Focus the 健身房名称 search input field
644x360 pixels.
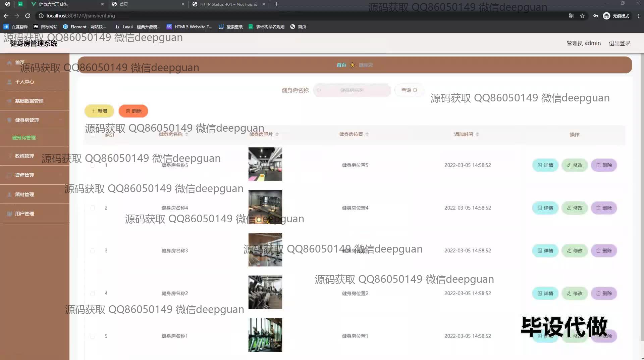coord(352,90)
